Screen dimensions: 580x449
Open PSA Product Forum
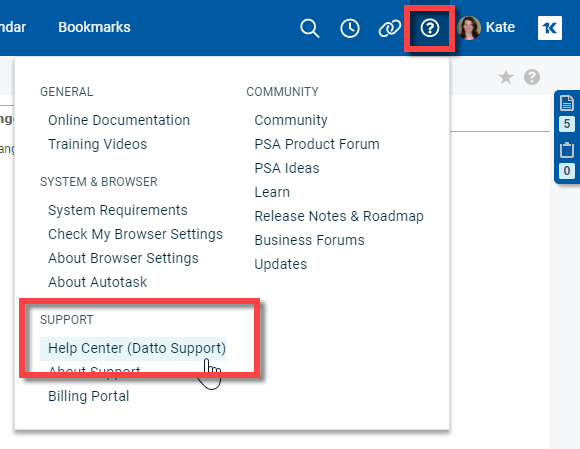[x=317, y=144]
